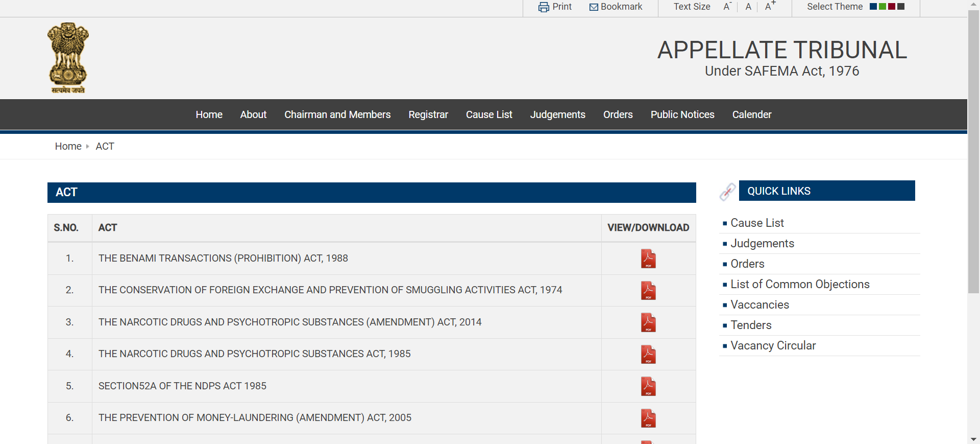Open Chairman and Members menu item

click(x=337, y=114)
